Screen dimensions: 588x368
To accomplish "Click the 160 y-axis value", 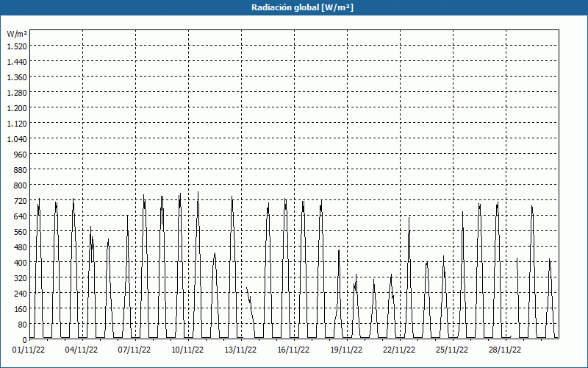I will (x=21, y=309).
